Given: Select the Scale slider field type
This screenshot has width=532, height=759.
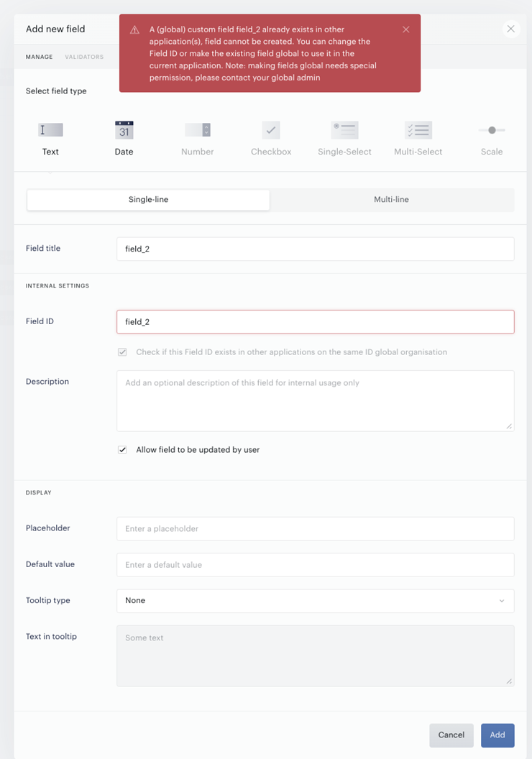Looking at the screenshot, I should (x=492, y=129).
